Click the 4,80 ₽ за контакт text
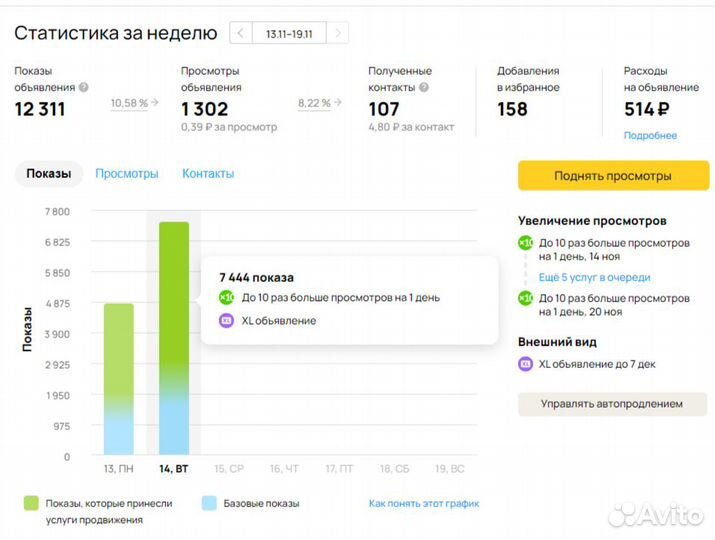The height and width of the screenshot is (540, 715). pos(411,127)
